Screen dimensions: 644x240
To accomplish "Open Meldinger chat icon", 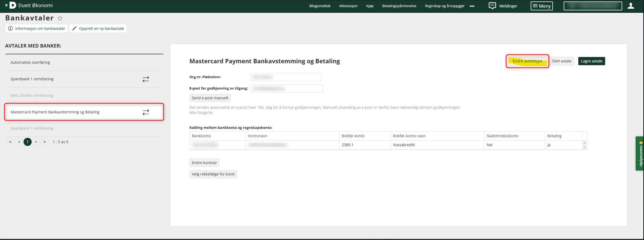I will click(492, 6).
